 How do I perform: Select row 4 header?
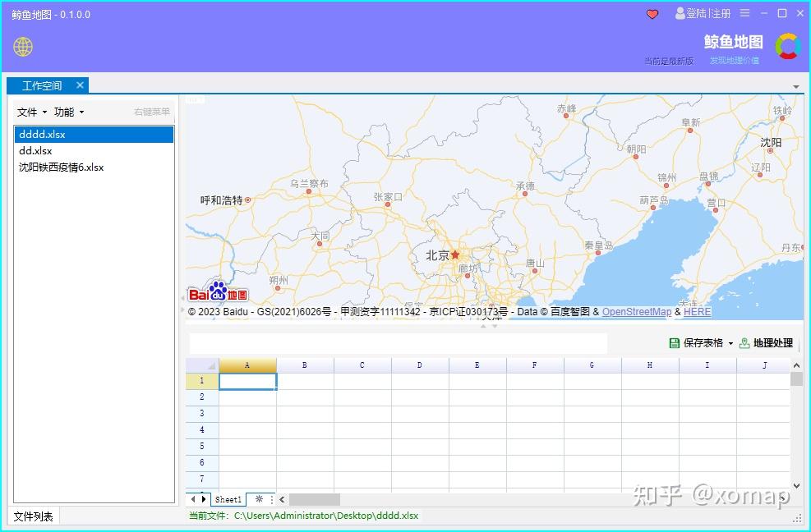coord(202,430)
